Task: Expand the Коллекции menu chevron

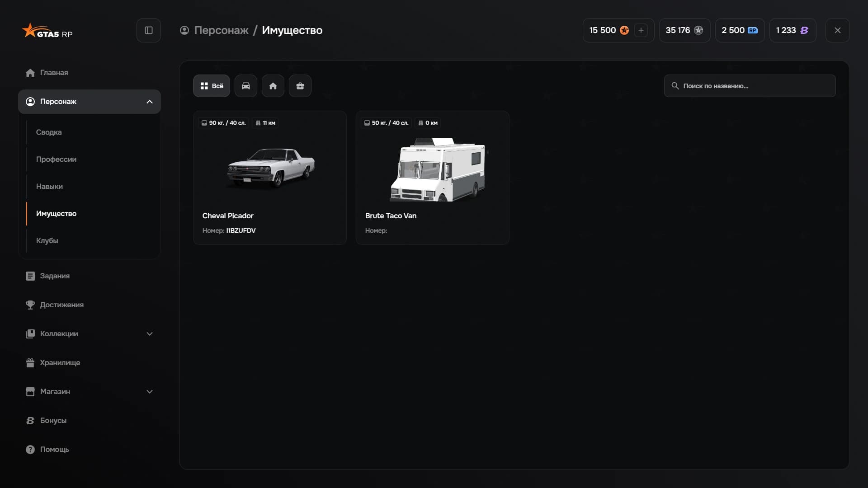Action: (150, 334)
